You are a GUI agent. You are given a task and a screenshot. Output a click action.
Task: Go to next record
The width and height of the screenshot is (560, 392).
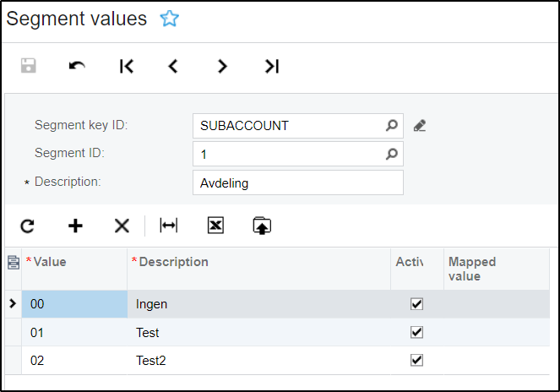222,66
